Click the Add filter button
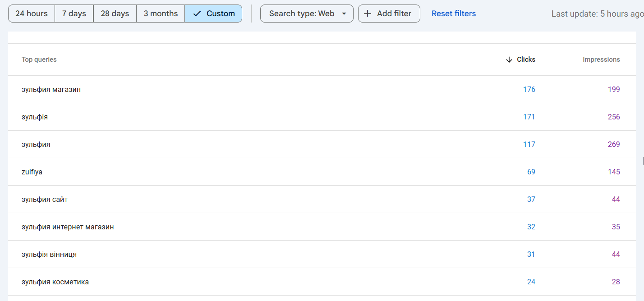The width and height of the screenshot is (644, 301). point(389,14)
